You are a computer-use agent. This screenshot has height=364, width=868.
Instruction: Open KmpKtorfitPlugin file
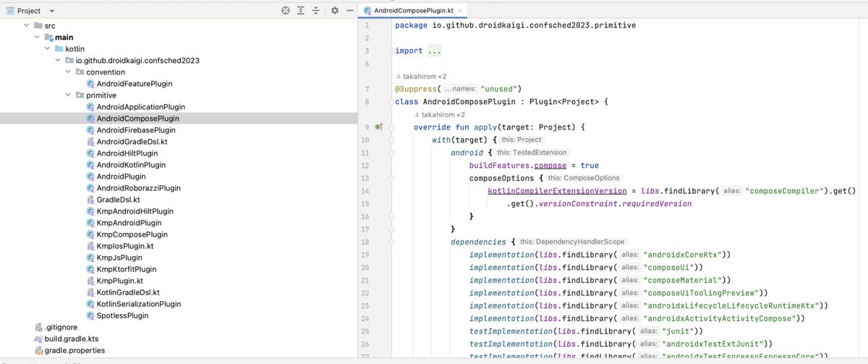click(122, 269)
